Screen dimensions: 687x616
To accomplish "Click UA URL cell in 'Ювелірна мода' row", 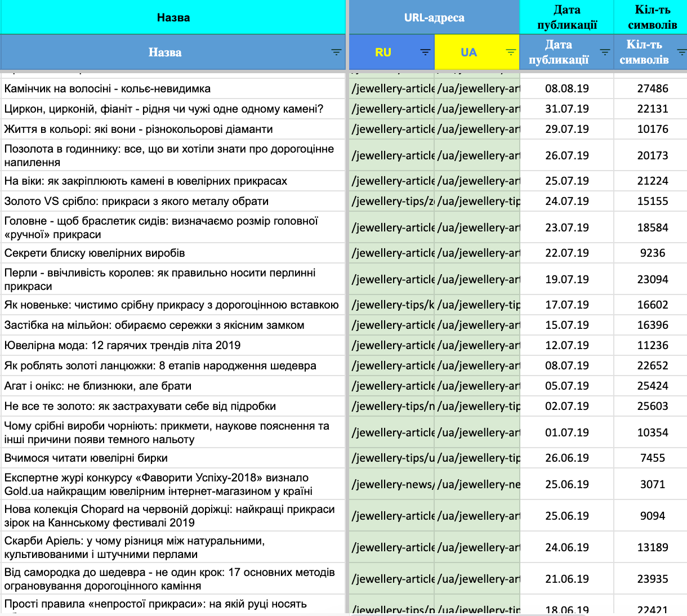I will point(478,345).
